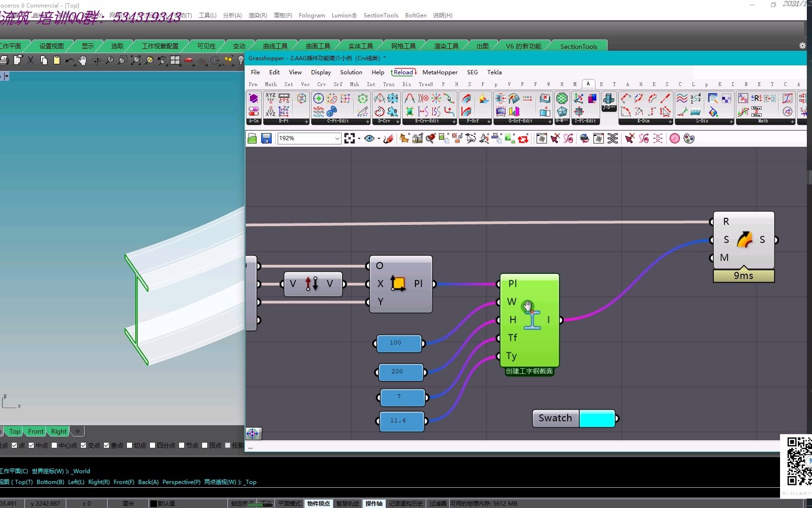812x508 pixels.
Task: Uncheck the 点 osnap checkbox
Action: point(14,445)
